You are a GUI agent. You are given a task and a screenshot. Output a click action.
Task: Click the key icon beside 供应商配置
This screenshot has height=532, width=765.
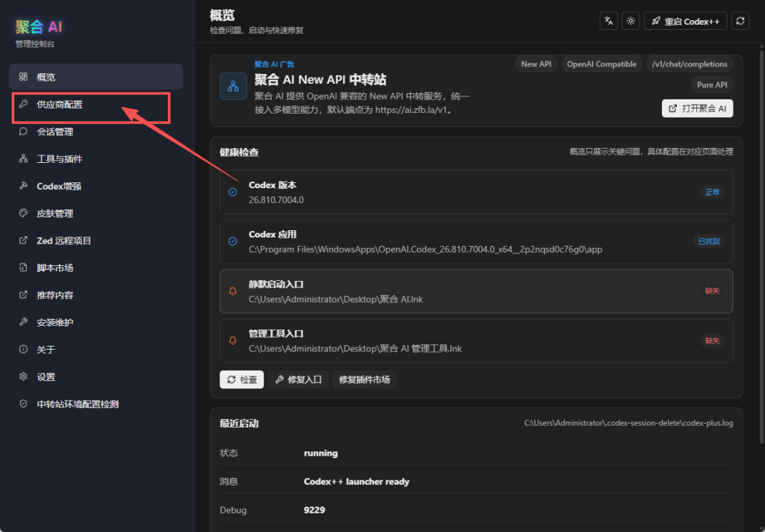tap(23, 104)
